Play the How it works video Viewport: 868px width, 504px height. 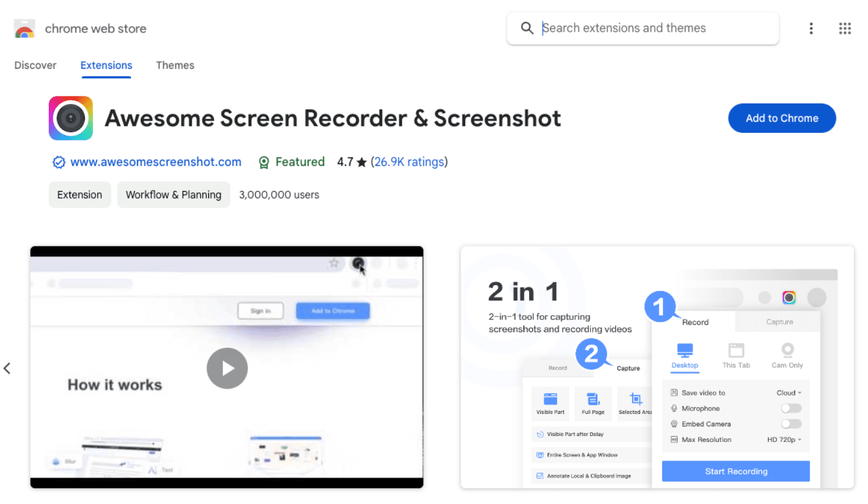click(227, 369)
